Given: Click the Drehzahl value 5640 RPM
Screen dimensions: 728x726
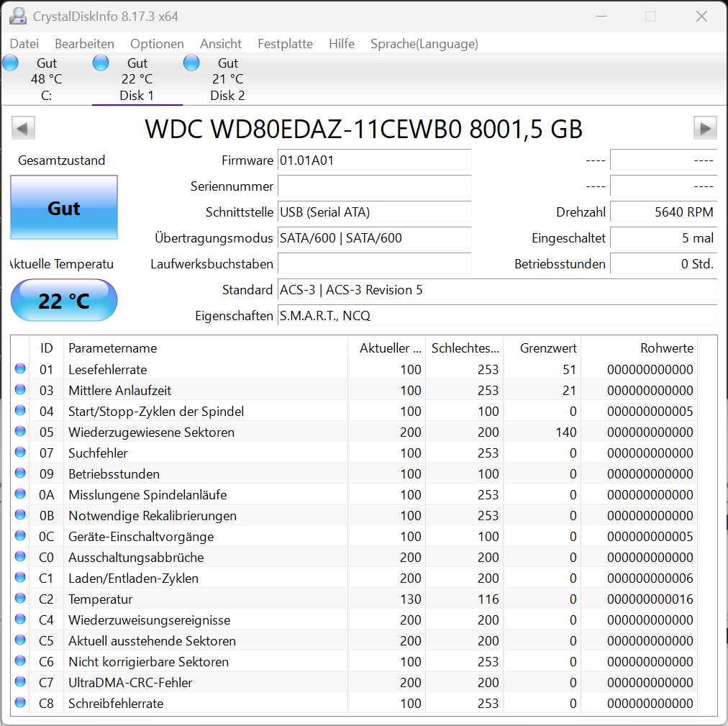Looking at the screenshot, I should 663,213.
